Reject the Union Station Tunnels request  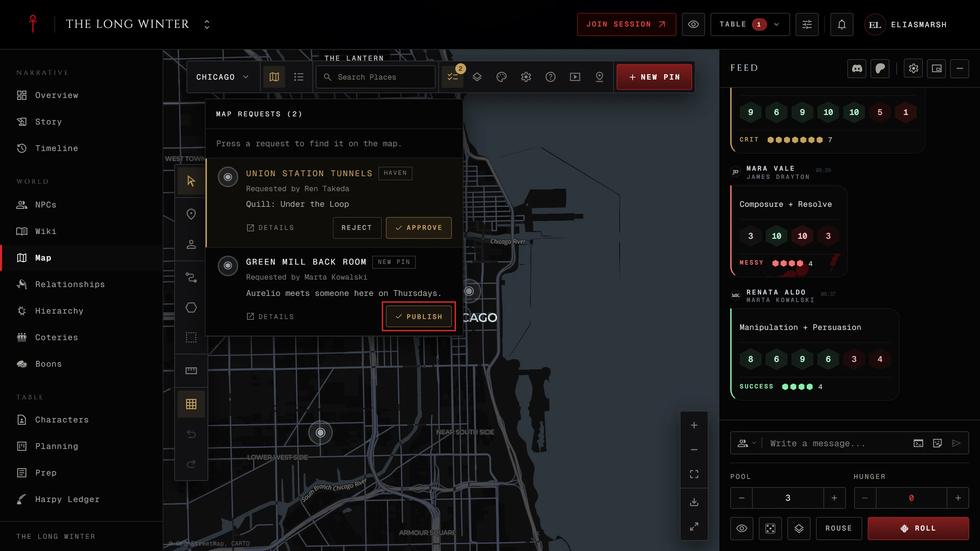[x=357, y=228]
